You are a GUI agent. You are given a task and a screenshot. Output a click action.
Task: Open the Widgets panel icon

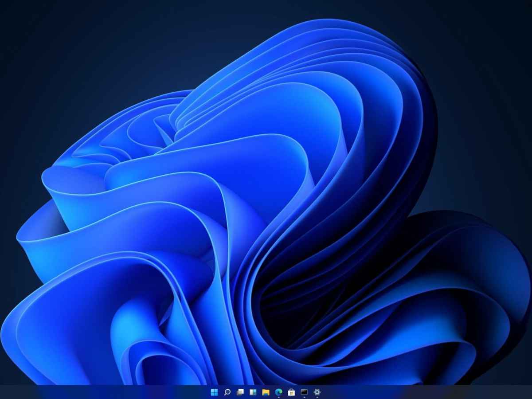(x=253, y=392)
